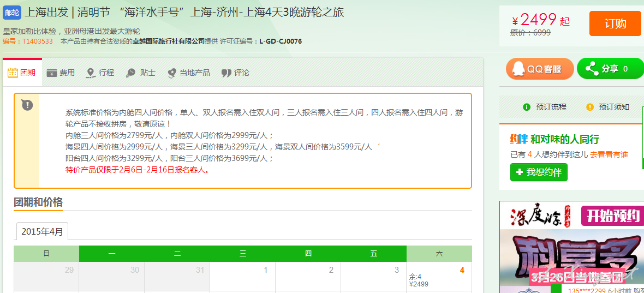Click the ¥2499 起 price
The image size is (644, 293).
[x=541, y=20]
